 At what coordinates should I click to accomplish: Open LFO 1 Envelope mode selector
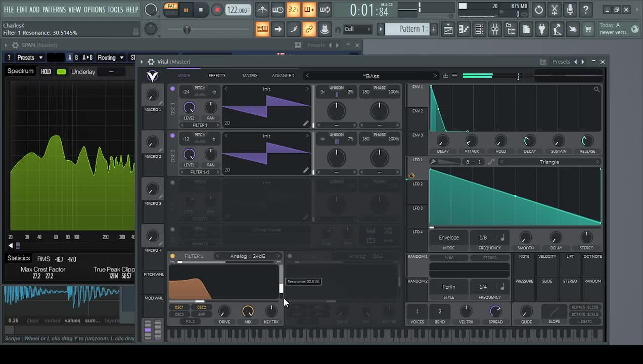[x=449, y=238]
